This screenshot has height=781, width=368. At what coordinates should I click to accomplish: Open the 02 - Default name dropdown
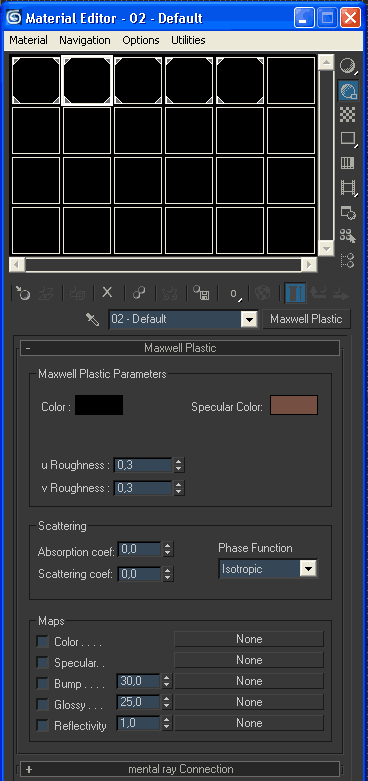click(249, 319)
